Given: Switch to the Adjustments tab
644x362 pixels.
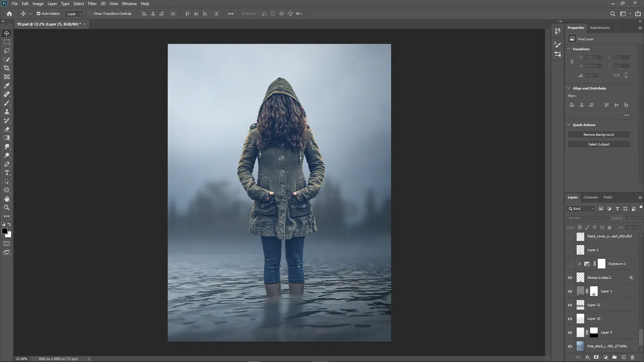Looking at the screenshot, I should (x=600, y=28).
